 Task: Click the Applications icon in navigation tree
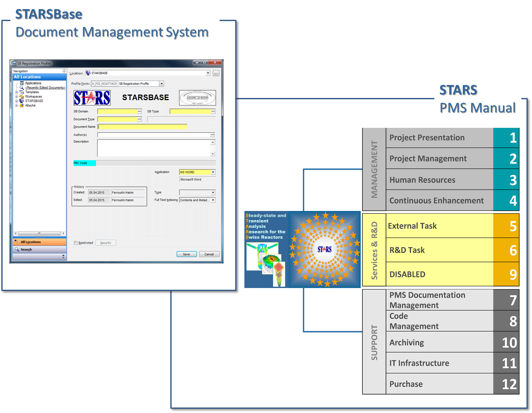coord(22,83)
